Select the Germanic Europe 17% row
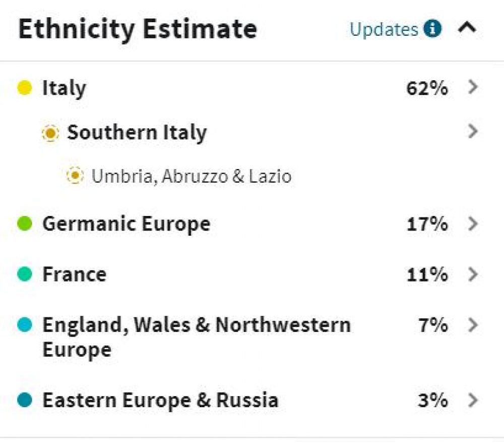Image resolution: width=504 pixels, height=443 pixels. 247,224
